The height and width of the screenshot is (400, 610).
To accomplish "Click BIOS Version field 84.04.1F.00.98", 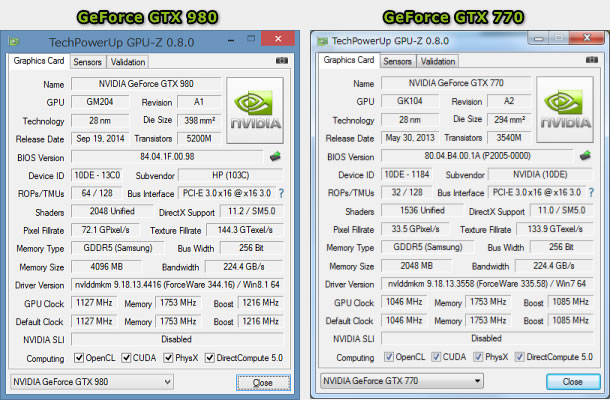I will (x=167, y=157).
